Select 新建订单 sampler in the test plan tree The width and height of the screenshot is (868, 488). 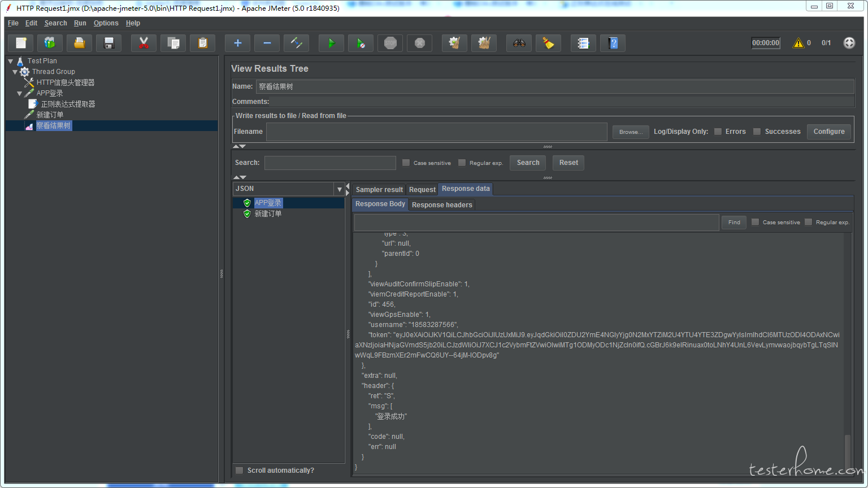50,115
